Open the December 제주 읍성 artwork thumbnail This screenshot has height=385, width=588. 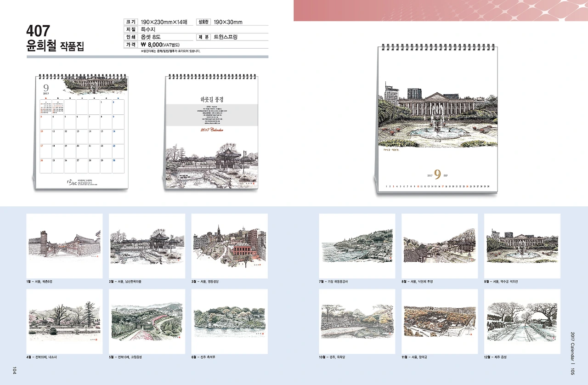[x=522, y=321]
